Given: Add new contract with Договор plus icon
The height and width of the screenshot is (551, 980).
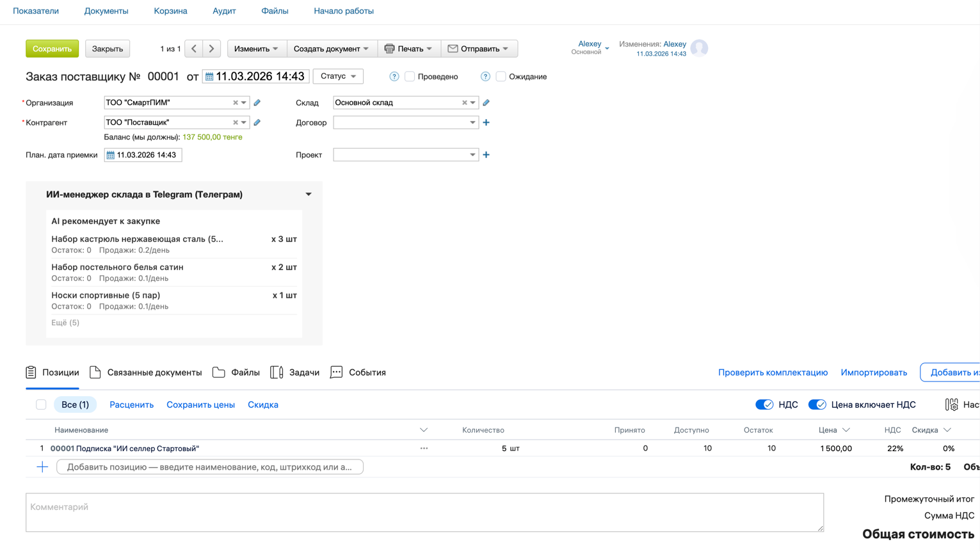Looking at the screenshot, I should pyautogui.click(x=486, y=122).
